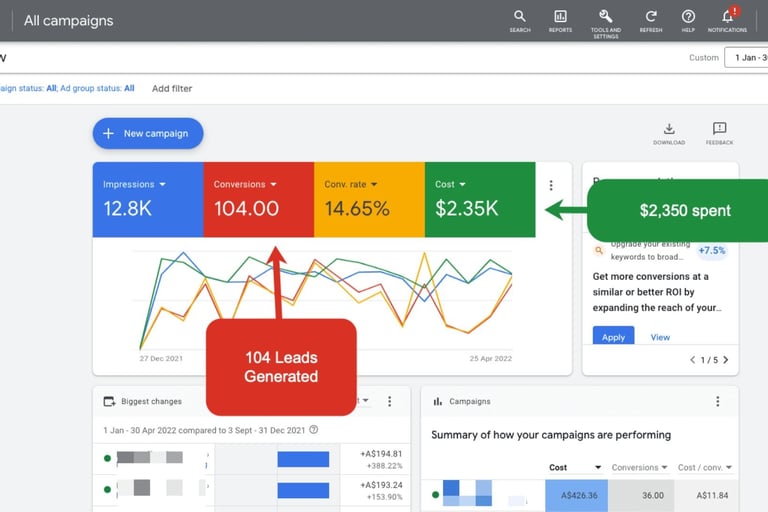Click the 36.00 conversions cell

641,495
